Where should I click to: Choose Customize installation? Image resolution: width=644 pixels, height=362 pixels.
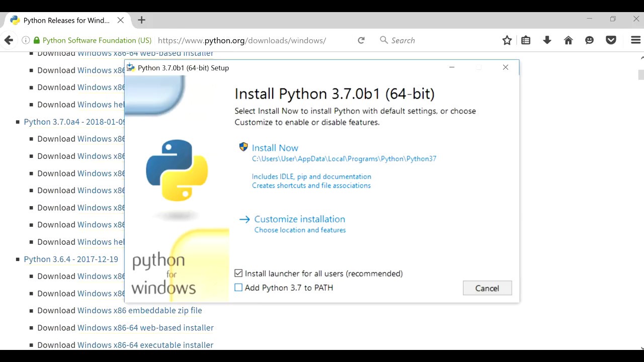click(x=299, y=219)
